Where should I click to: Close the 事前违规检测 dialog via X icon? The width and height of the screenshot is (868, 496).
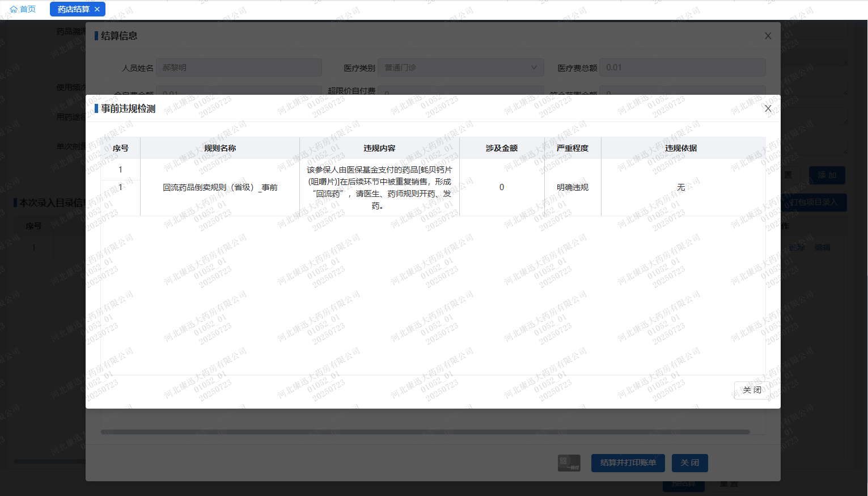(x=768, y=108)
